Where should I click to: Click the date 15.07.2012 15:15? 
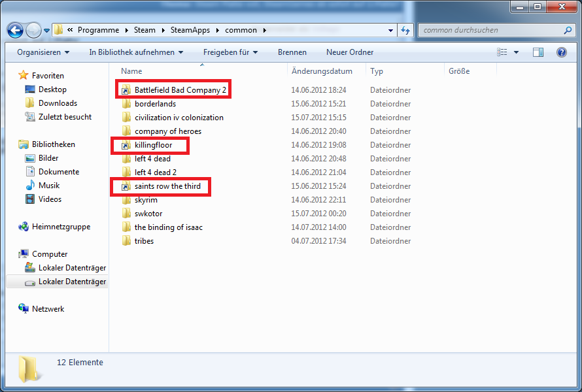pos(318,118)
